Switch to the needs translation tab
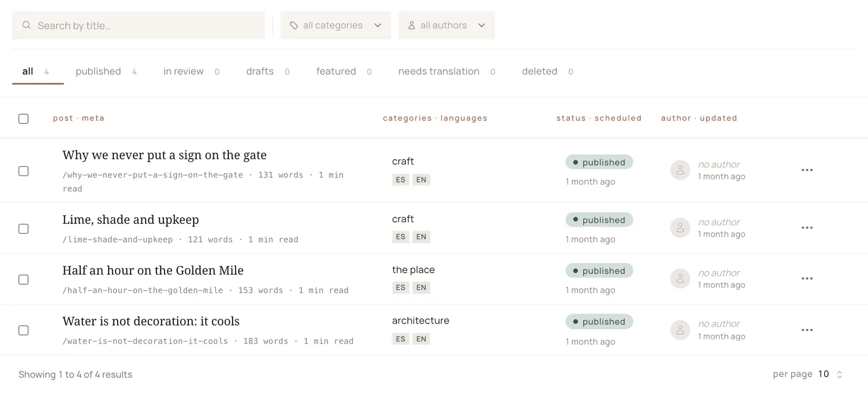Screen dimensions: 868x393 click(x=446, y=71)
